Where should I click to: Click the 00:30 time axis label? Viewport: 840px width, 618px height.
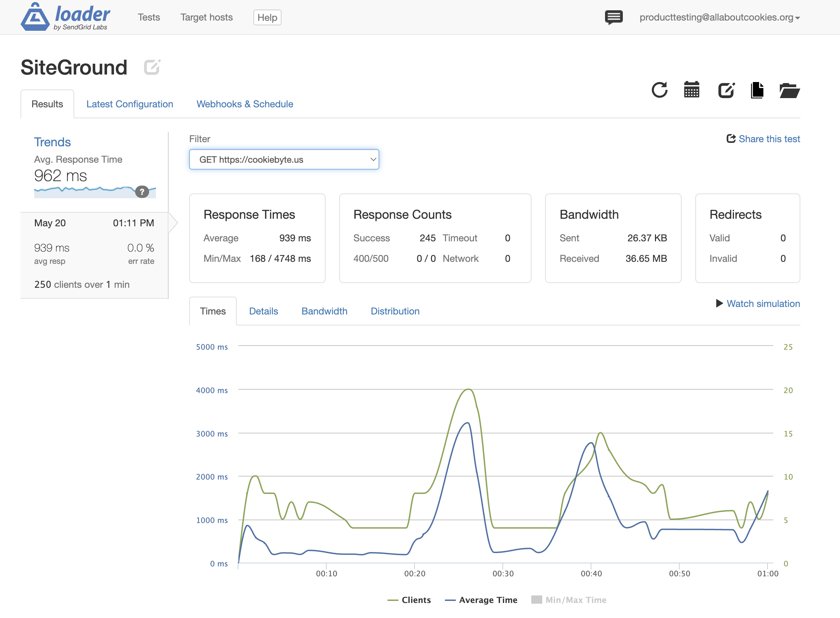(503, 574)
